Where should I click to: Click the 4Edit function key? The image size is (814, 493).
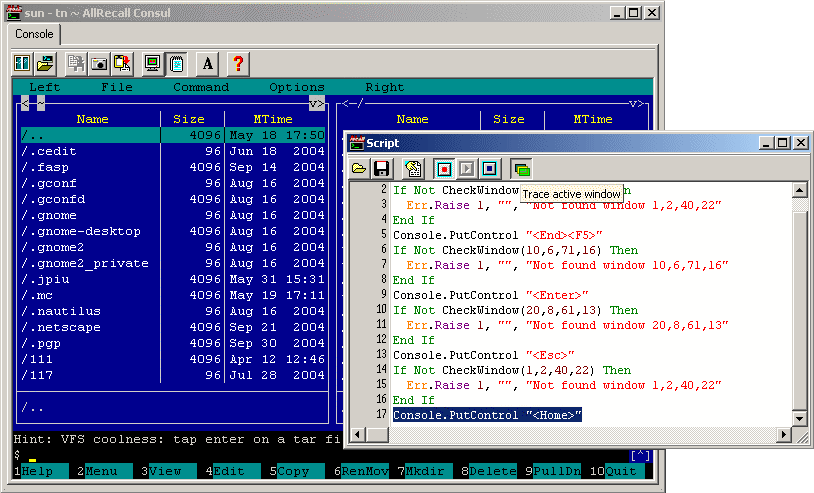click(x=233, y=471)
